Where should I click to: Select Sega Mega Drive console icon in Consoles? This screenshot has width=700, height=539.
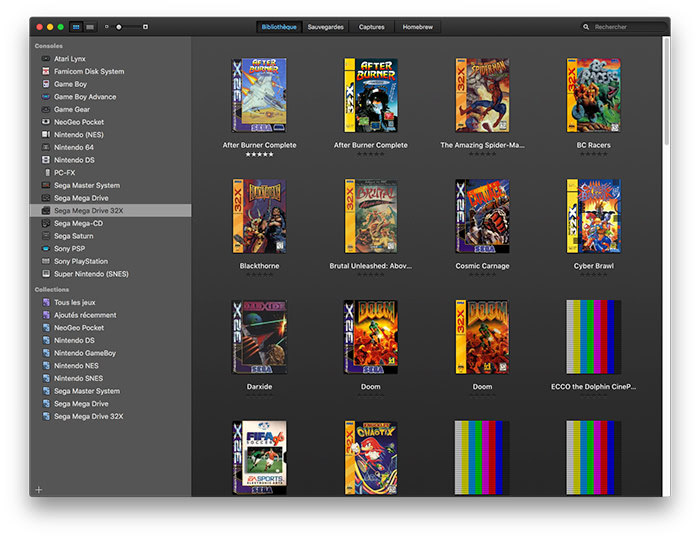pos(46,198)
